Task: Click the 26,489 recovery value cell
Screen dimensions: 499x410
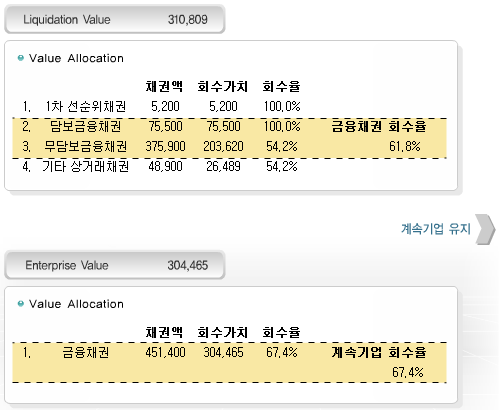Action: pyautogui.click(x=223, y=166)
